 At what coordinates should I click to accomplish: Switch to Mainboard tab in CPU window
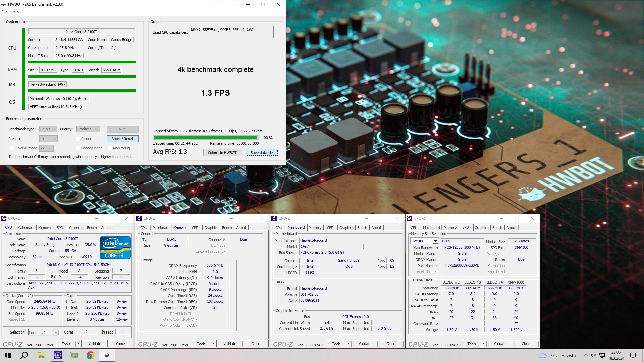[x=26, y=228]
